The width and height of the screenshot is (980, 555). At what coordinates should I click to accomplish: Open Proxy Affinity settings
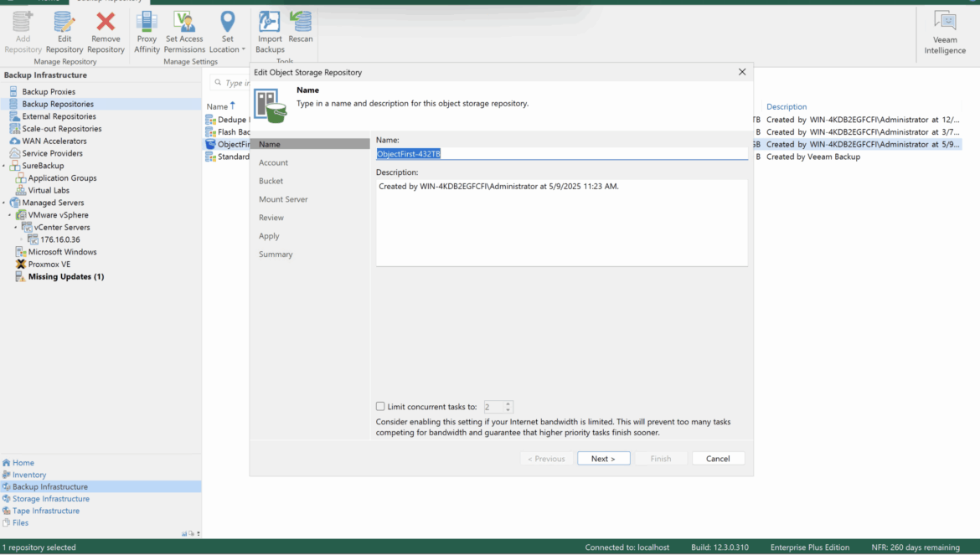[147, 33]
